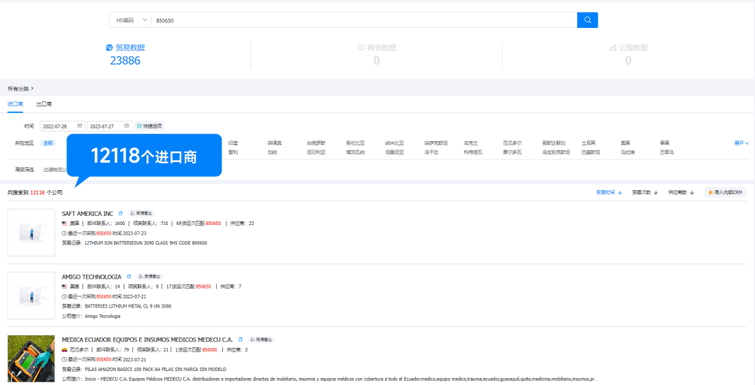Image resolution: width=755 pixels, height=385 pixels.
Task: Open the MEDICA ECUADOR company thumbnail image
Action: click(31, 359)
